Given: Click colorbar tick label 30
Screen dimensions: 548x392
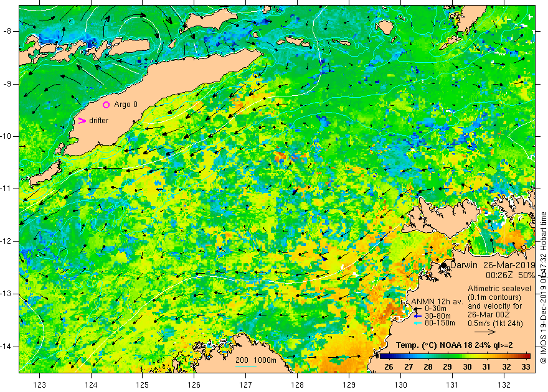Looking at the screenshot, I should coord(468,367).
